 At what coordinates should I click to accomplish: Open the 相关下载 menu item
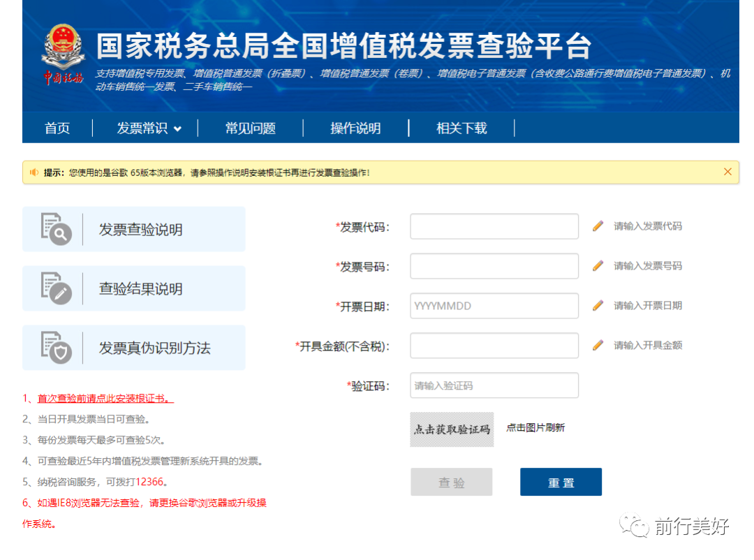(x=461, y=128)
